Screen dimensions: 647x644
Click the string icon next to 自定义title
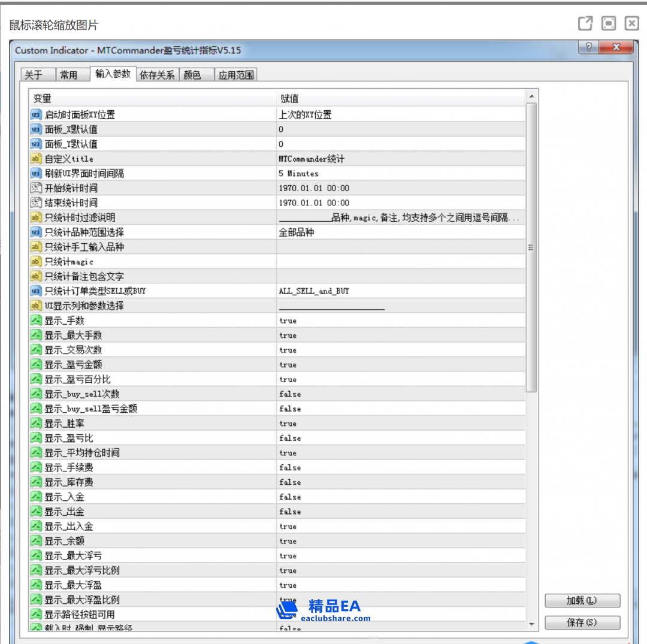tap(36, 159)
